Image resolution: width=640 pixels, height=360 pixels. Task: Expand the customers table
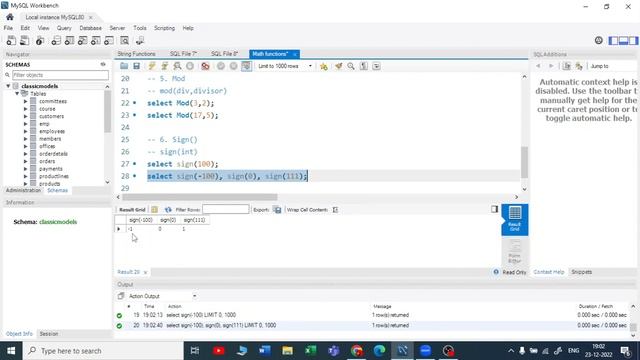[25, 116]
